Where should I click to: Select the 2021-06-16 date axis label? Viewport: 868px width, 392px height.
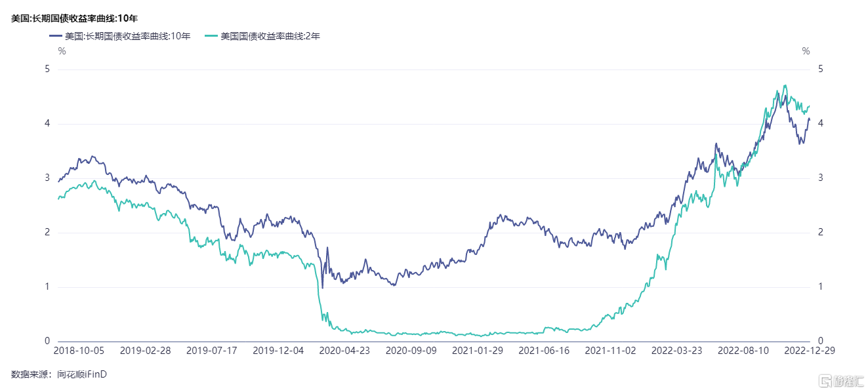(x=543, y=351)
